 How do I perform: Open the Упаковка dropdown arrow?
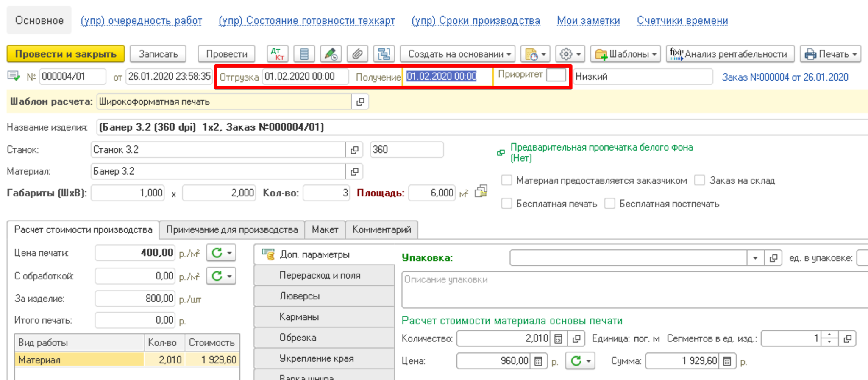755,258
